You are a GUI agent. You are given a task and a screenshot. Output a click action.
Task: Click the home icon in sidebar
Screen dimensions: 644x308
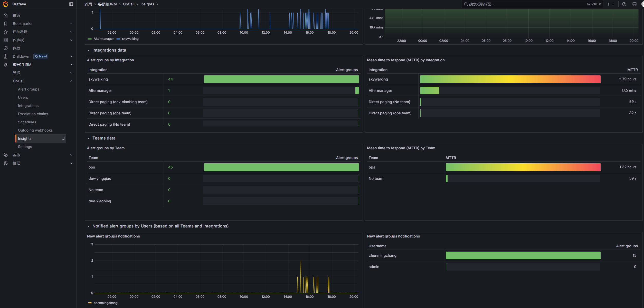click(x=6, y=15)
